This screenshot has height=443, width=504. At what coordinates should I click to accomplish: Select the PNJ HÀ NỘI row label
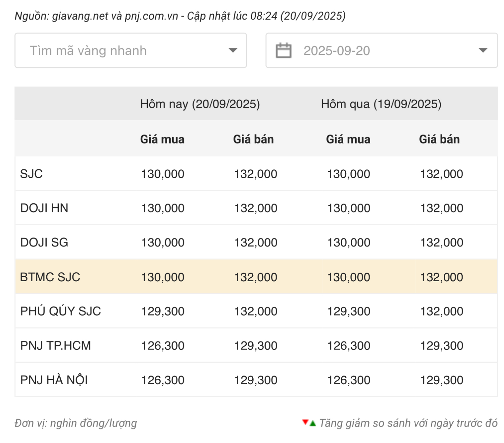pyautogui.click(x=54, y=380)
